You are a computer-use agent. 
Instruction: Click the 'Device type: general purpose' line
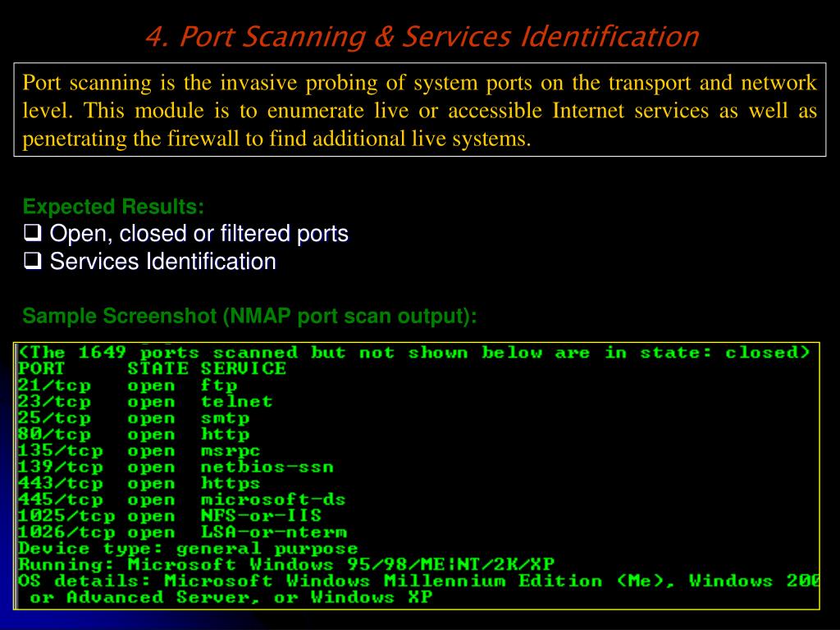pos(188,549)
